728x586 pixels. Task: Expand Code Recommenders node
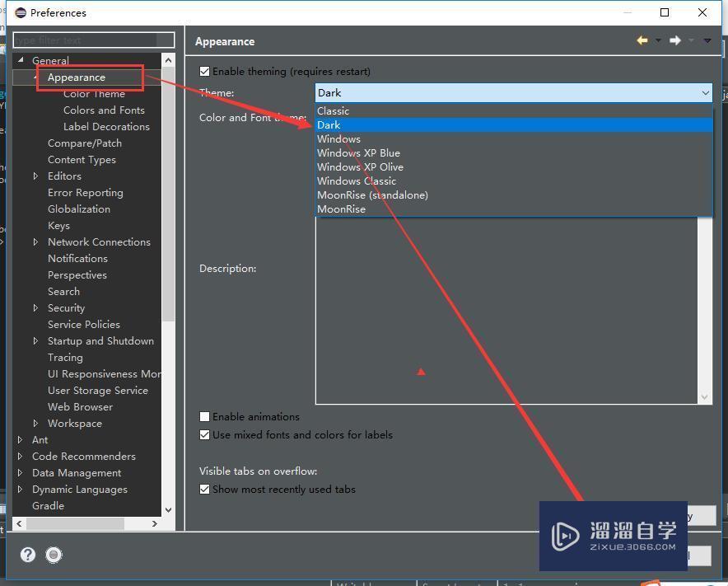(20, 457)
